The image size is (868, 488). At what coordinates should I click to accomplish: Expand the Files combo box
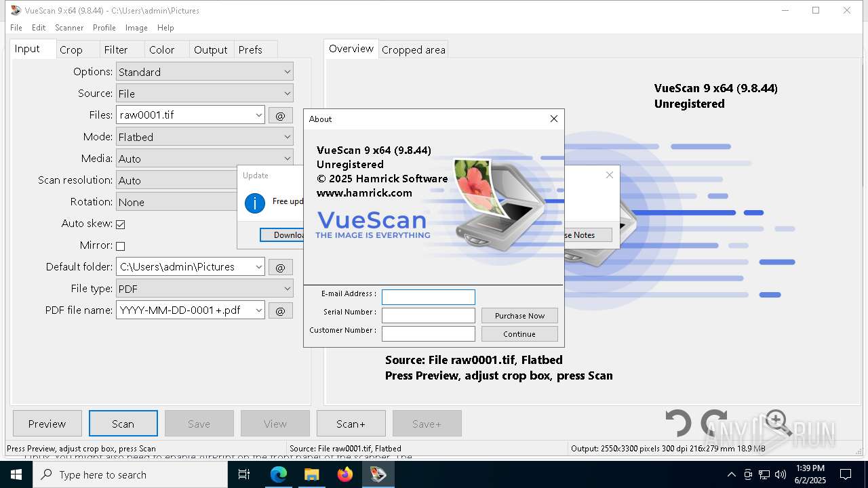click(258, 115)
